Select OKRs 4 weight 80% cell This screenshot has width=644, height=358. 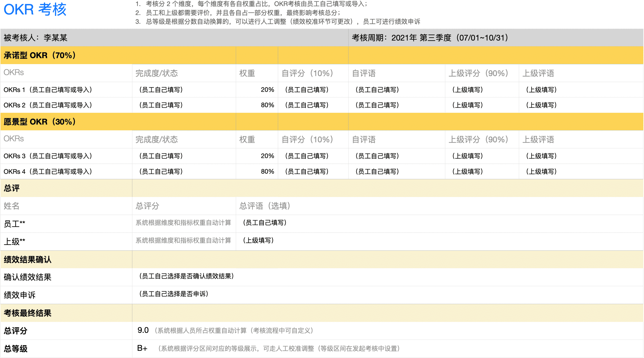coord(257,172)
